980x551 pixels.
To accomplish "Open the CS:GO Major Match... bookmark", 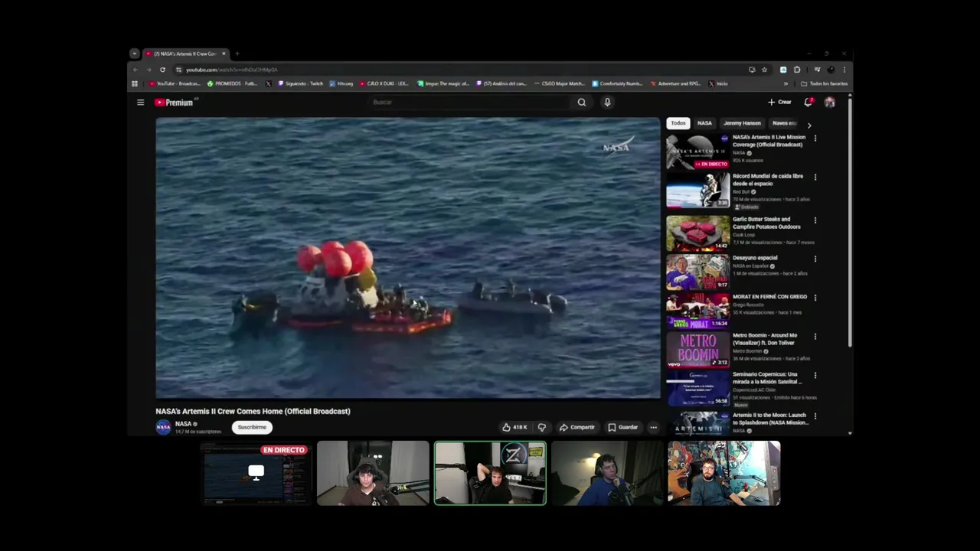I will click(x=560, y=83).
